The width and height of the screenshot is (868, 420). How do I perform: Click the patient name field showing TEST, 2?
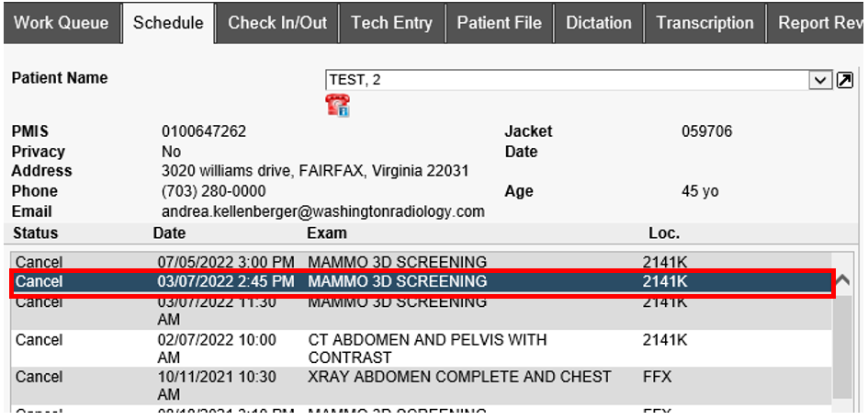[x=565, y=81]
